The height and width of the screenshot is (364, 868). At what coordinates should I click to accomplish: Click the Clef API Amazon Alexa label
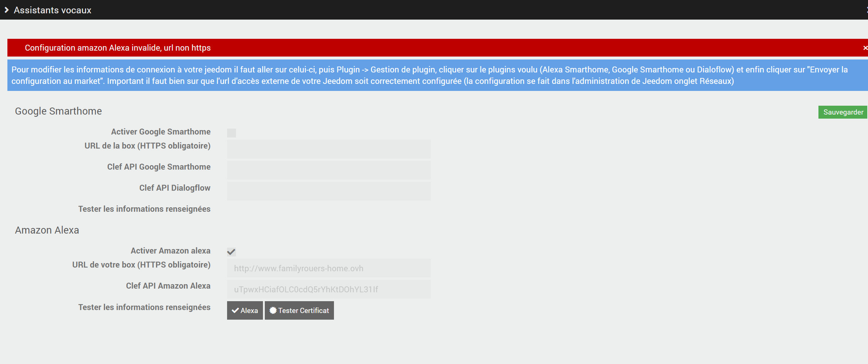[168, 286]
